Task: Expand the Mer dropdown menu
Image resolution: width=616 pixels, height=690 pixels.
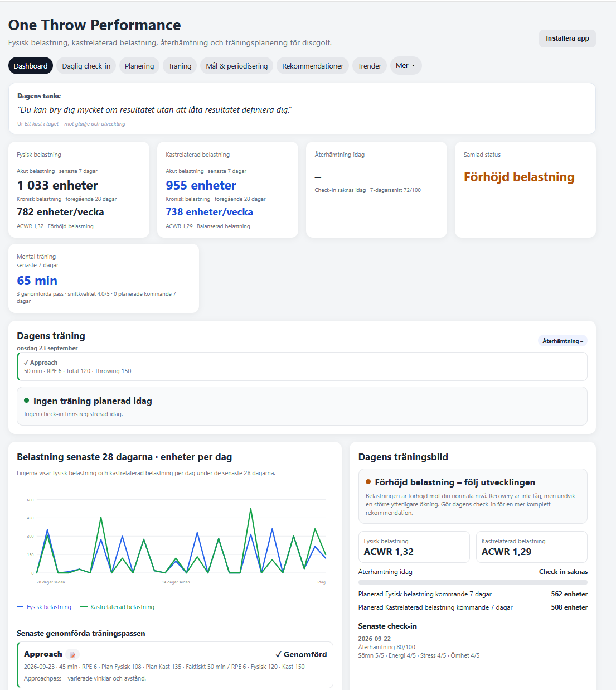Action: (x=405, y=66)
